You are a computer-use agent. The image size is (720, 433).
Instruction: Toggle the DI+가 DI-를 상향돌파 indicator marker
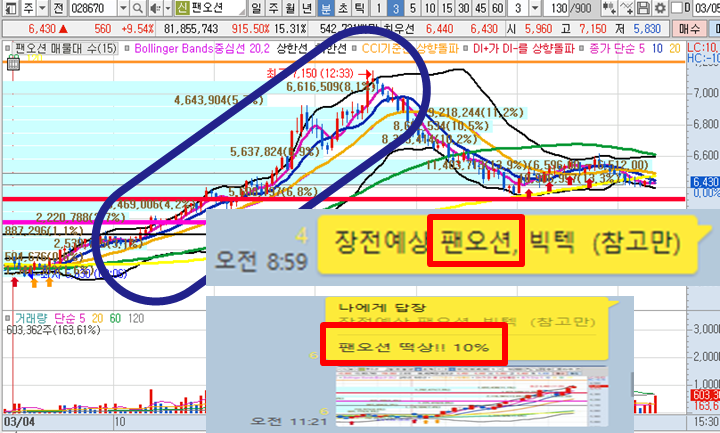[x=465, y=48]
